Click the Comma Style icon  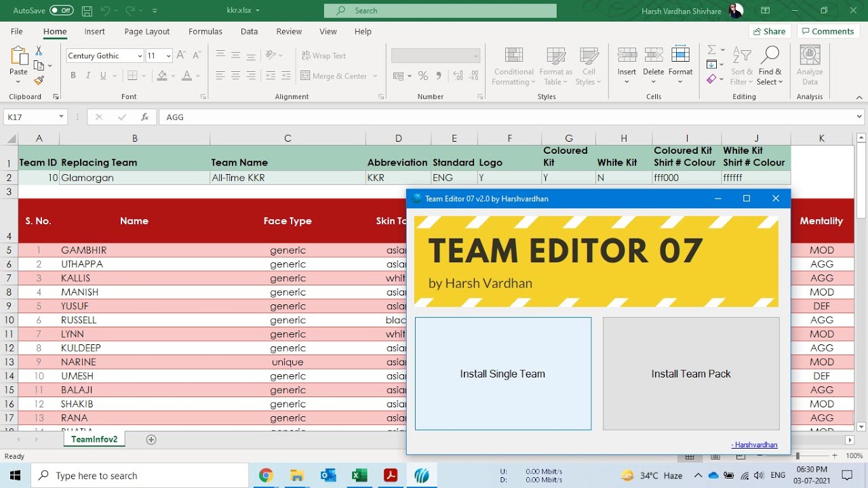[x=439, y=76]
